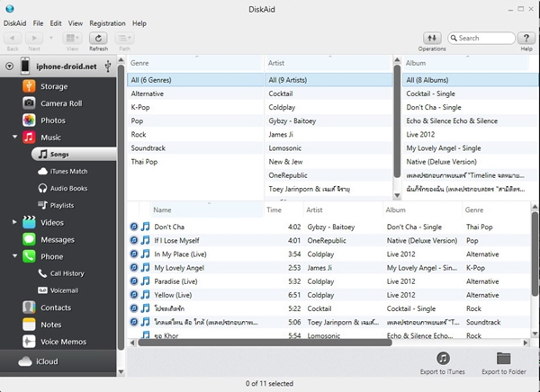Open Playlists item
Screen dimensions: 540x392
pos(56,205)
